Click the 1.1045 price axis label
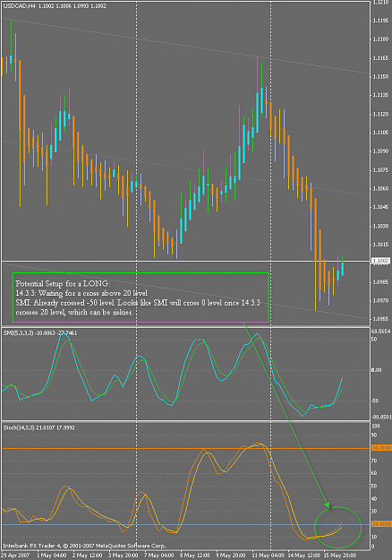392x560 pixels. pos(380,207)
